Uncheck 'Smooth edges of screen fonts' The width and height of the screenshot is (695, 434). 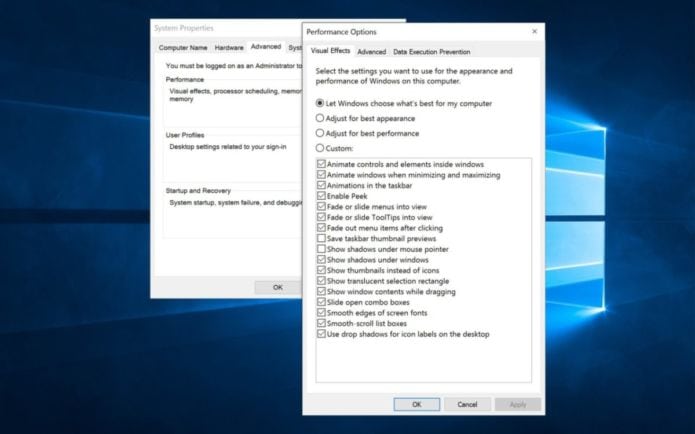point(321,313)
